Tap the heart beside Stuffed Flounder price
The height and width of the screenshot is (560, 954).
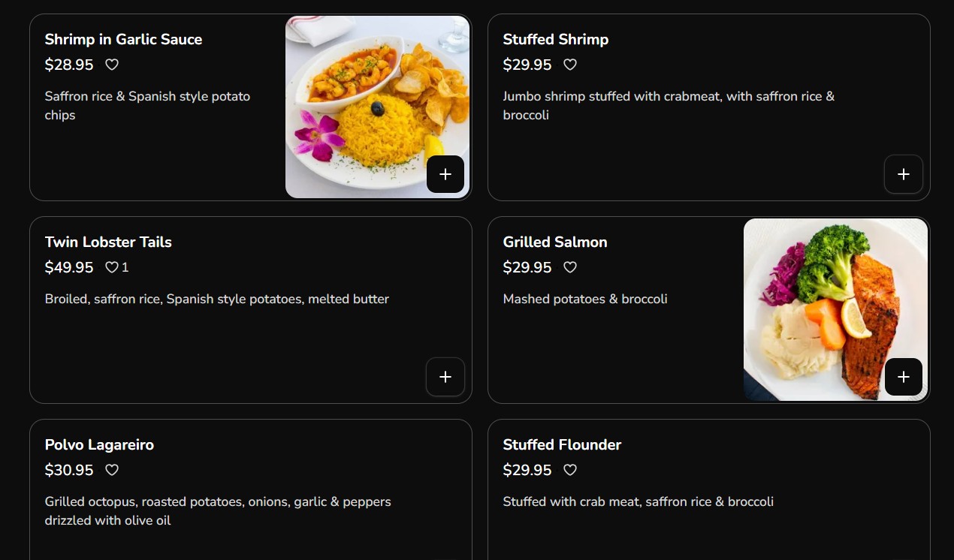click(x=570, y=470)
